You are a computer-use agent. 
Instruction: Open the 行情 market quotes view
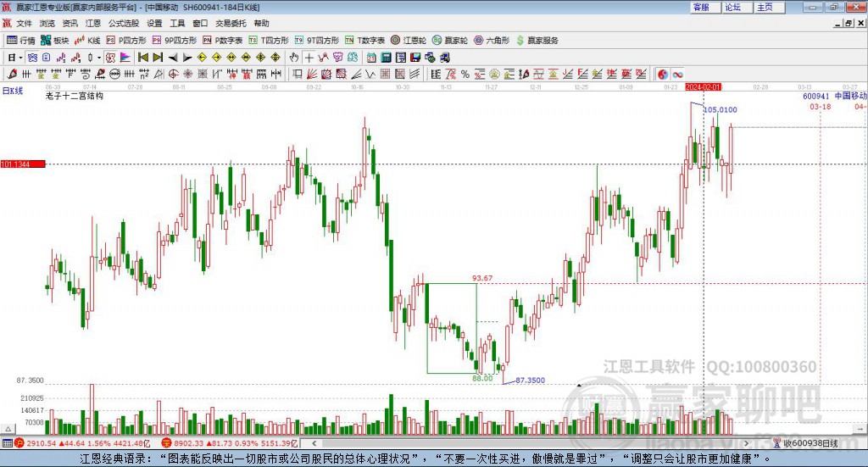(x=21, y=41)
